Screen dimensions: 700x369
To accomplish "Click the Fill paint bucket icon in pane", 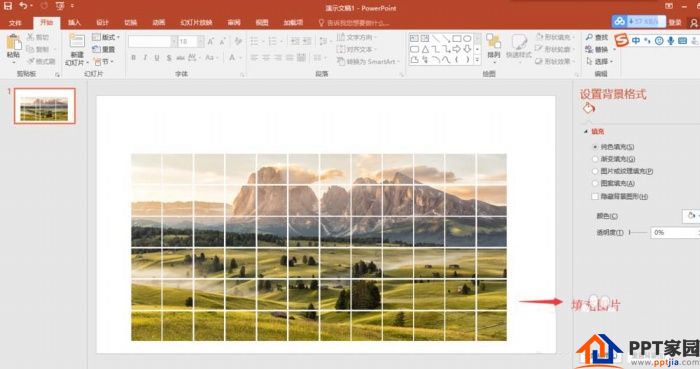I will 588,108.
